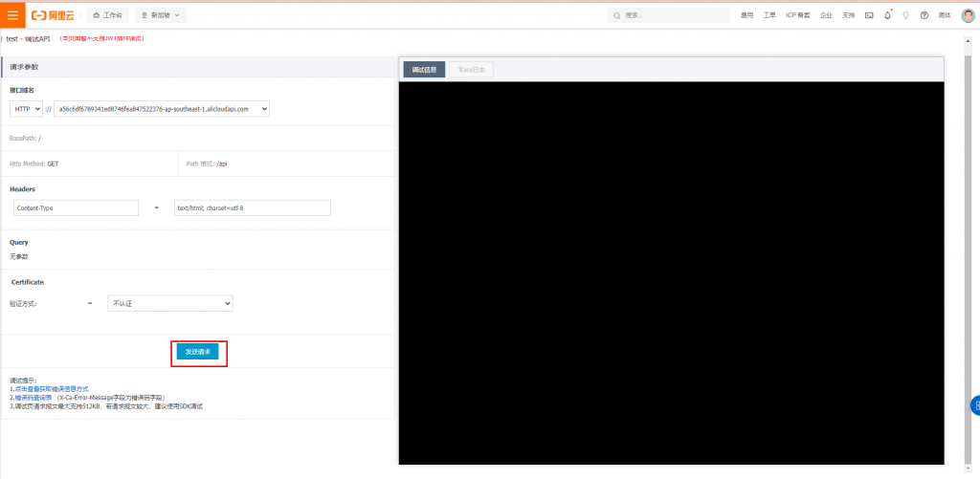This screenshot has width=980, height=479.
Task: Open ICP 备案 in the top navigation
Action: [x=797, y=15]
